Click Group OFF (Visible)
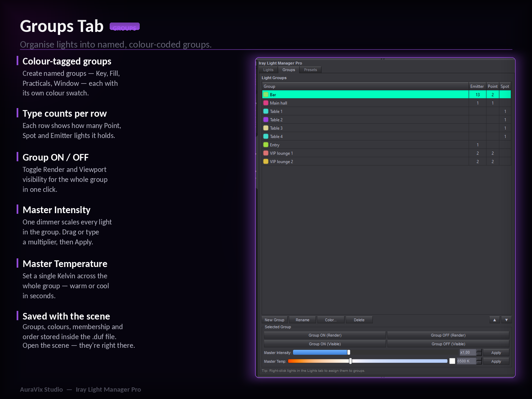Screen dimensions: 532x399 point(448,344)
